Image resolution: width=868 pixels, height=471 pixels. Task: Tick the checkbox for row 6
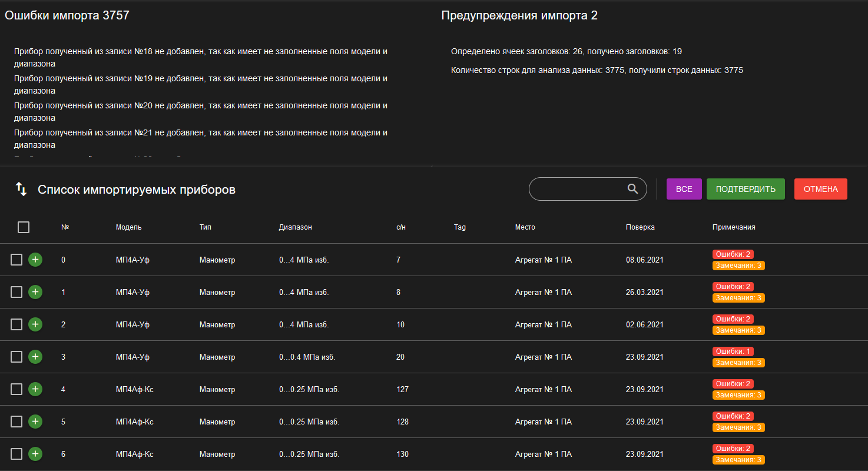pos(16,454)
